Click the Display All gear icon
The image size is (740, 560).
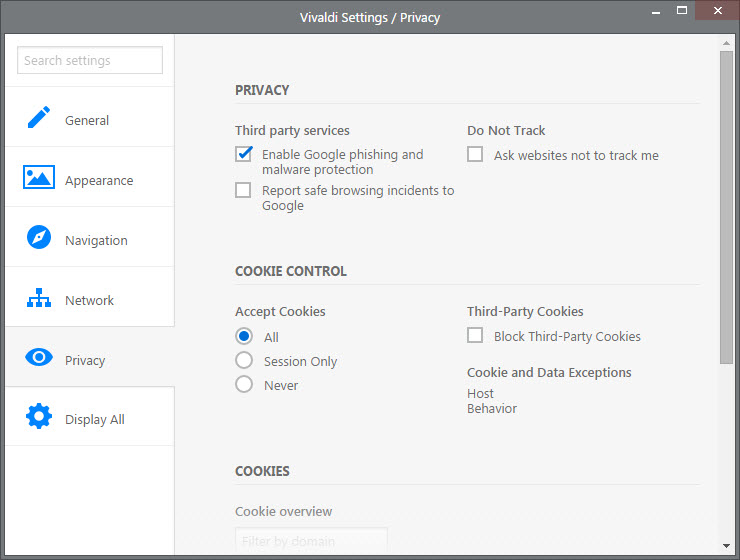pyautogui.click(x=39, y=416)
